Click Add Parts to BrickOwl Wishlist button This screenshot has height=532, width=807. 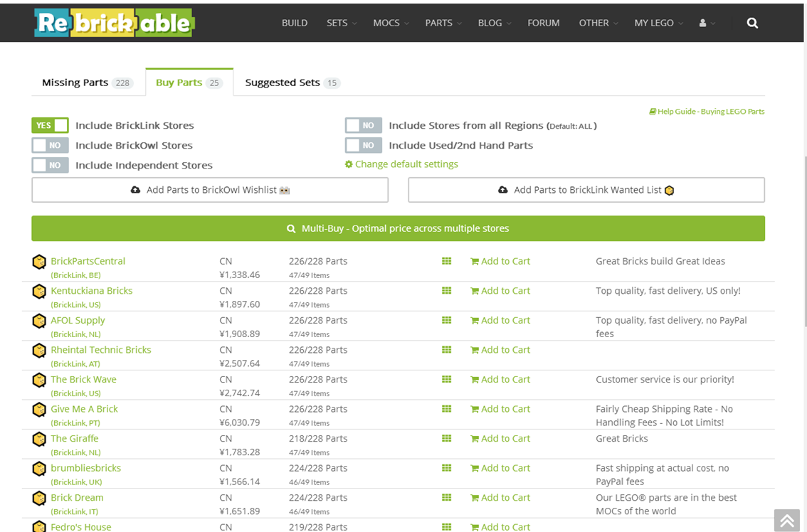[x=210, y=190]
